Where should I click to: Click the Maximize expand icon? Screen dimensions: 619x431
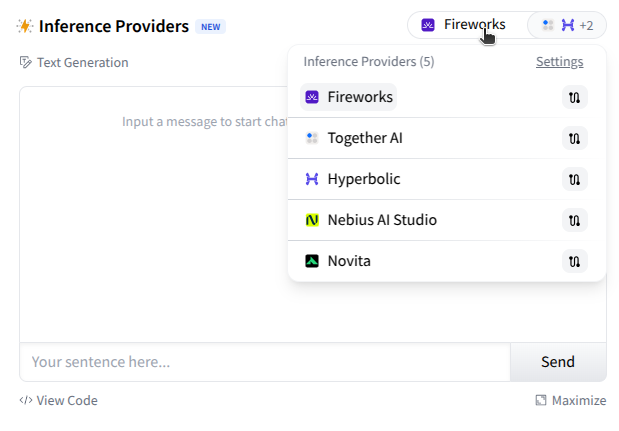[x=541, y=400]
